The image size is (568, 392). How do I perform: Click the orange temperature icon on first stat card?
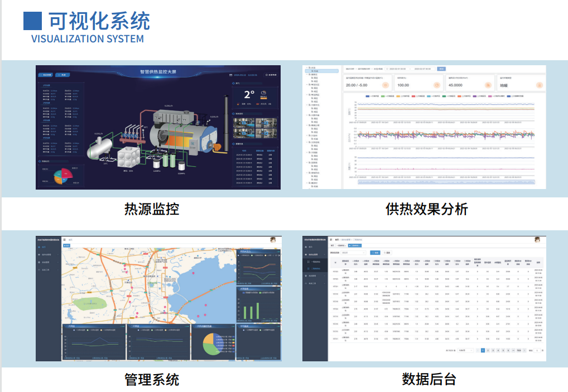pos(385,85)
